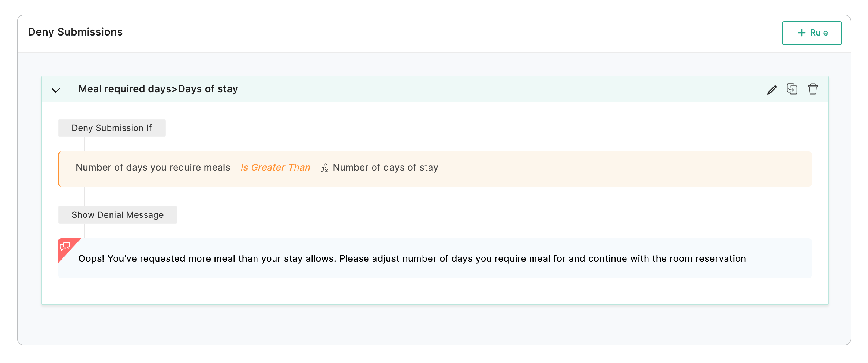Click the "Is Greater Than" operator
The height and width of the screenshot is (363, 868).
(275, 167)
